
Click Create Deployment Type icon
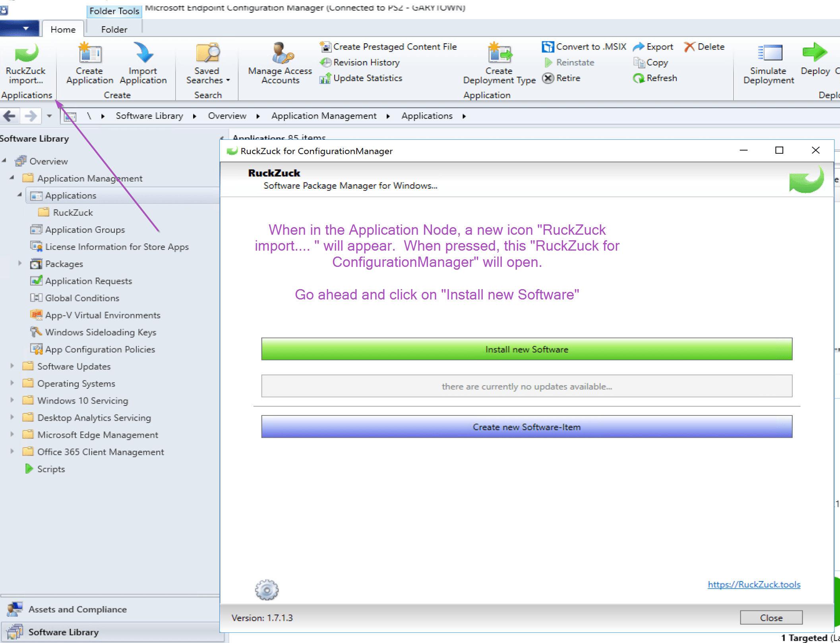499,54
